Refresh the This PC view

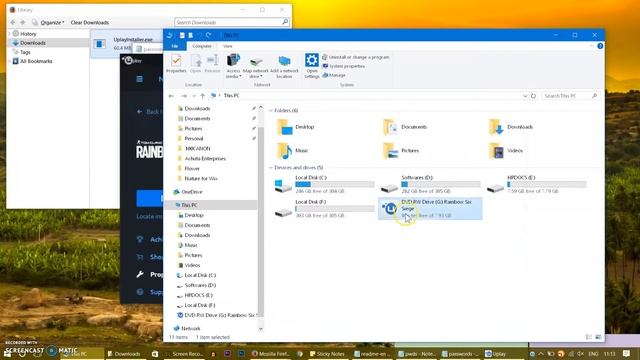[533, 96]
